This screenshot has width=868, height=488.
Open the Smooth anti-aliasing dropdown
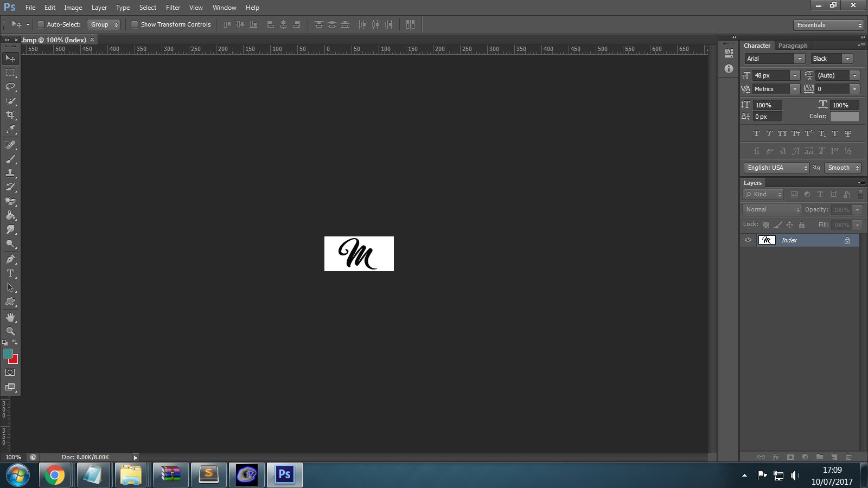[843, 168]
